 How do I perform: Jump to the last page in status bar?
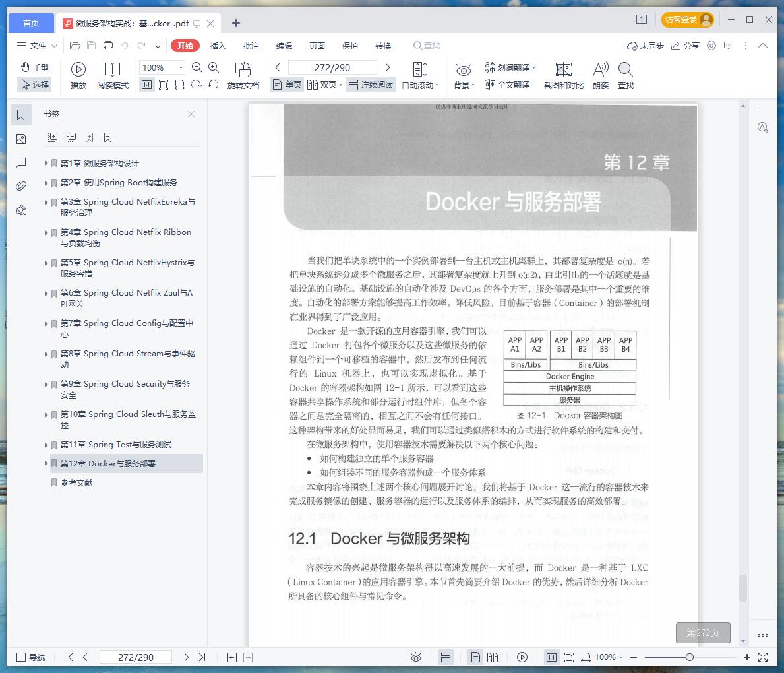pyautogui.click(x=202, y=657)
